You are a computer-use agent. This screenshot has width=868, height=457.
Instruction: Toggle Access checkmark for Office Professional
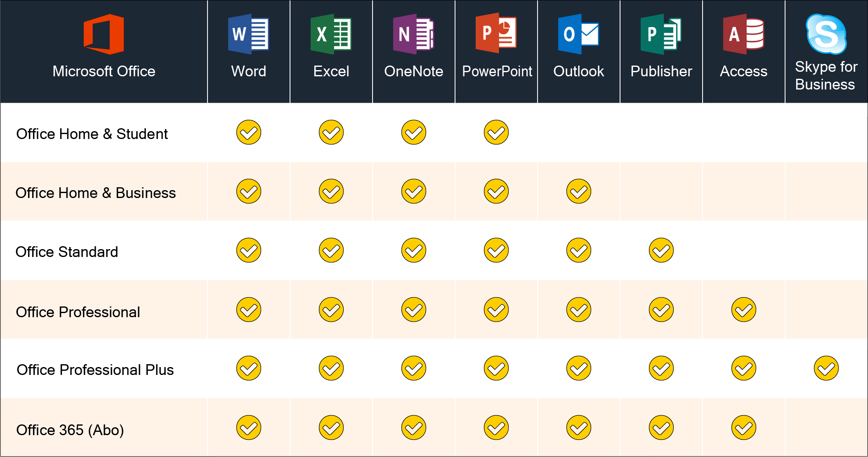744,310
